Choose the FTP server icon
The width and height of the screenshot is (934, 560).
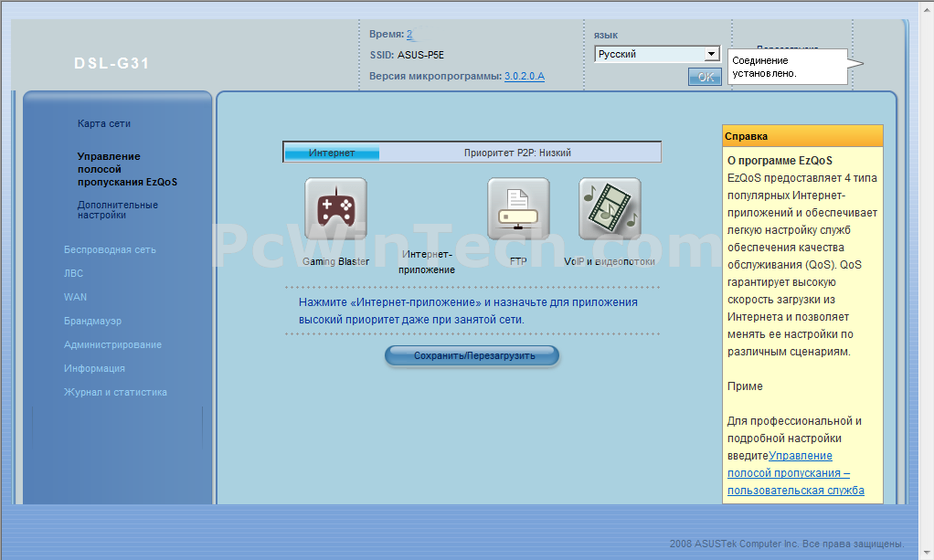[x=518, y=208]
